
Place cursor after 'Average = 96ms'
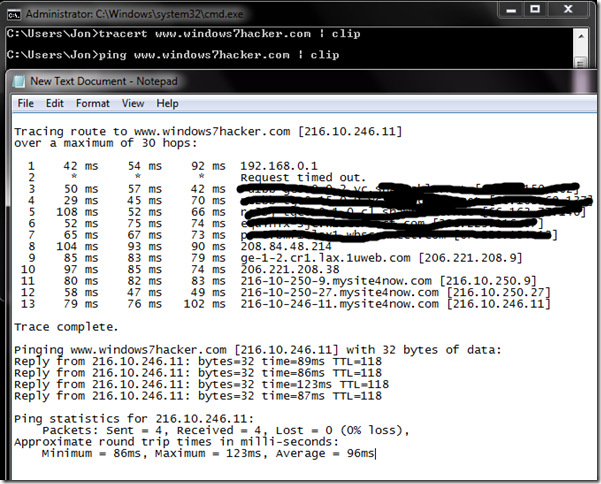coord(375,454)
